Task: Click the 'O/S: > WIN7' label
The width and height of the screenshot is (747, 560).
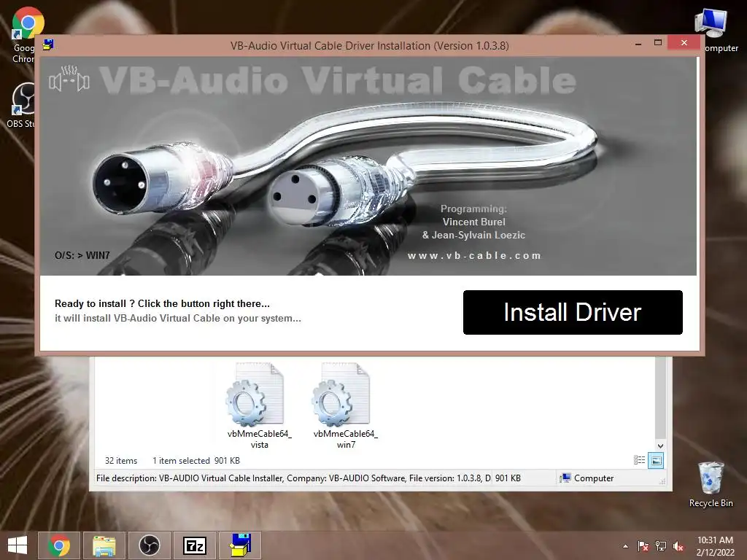Action: pyautogui.click(x=82, y=255)
